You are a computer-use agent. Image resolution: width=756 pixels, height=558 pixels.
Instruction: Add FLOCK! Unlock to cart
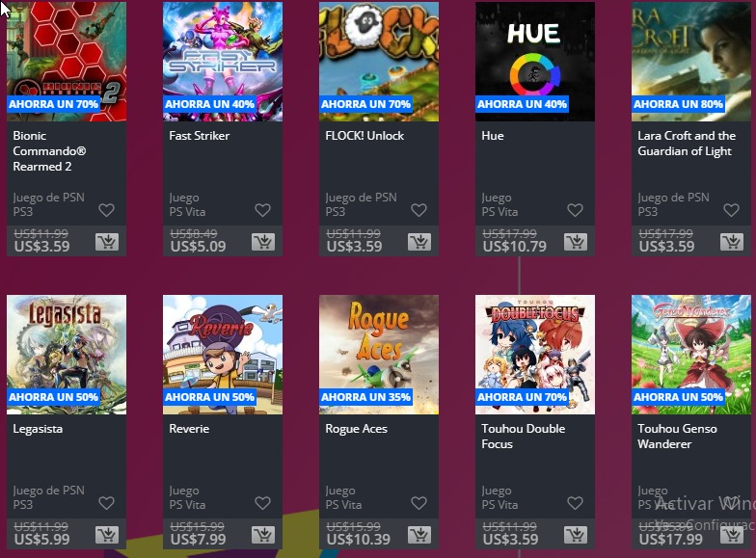click(419, 241)
